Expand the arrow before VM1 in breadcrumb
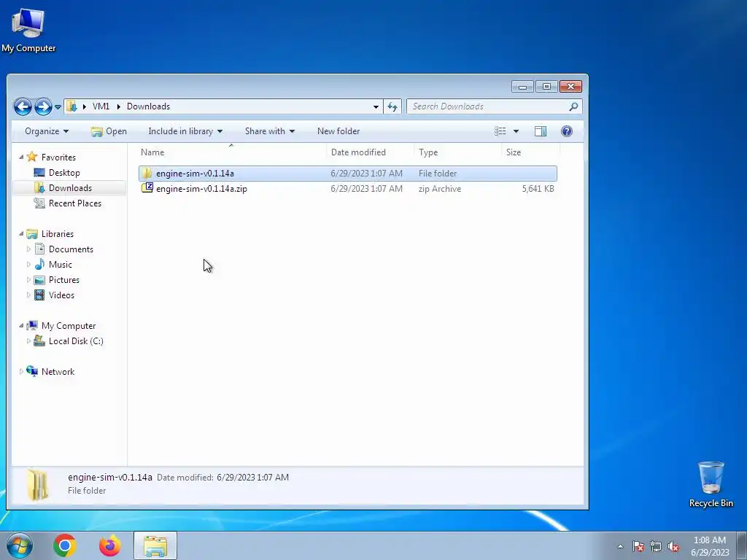 click(x=85, y=106)
